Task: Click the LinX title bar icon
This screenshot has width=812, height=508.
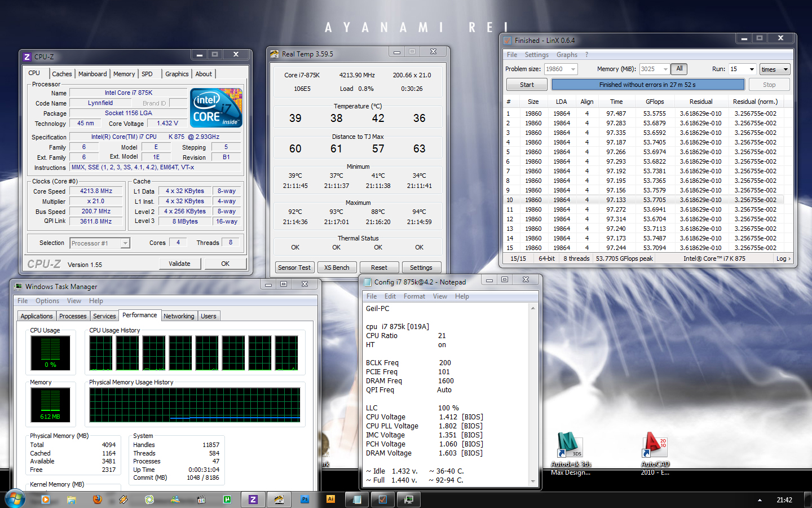Action: coord(507,41)
